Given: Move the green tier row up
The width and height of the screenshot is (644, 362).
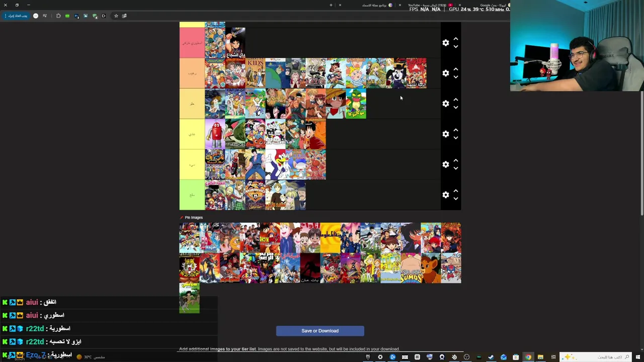Looking at the screenshot, I should click(x=456, y=191).
